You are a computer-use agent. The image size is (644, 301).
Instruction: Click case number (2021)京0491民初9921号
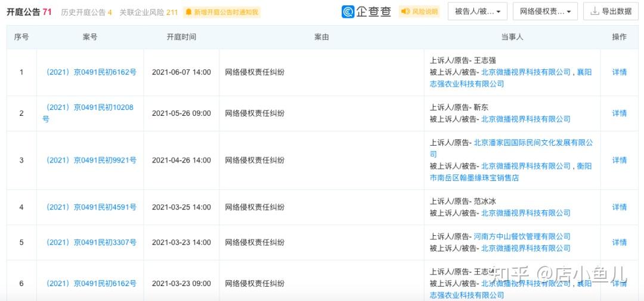(x=91, y=160)
